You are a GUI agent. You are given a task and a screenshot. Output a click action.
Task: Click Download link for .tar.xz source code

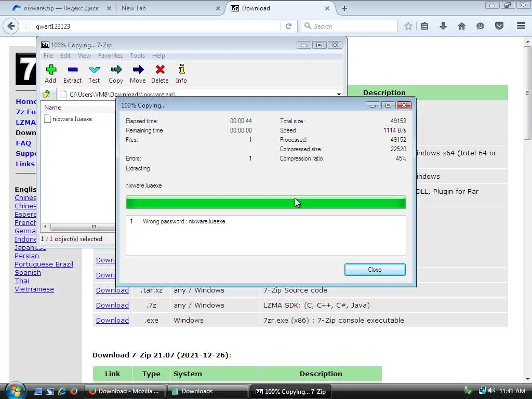[x=112, y=290]
